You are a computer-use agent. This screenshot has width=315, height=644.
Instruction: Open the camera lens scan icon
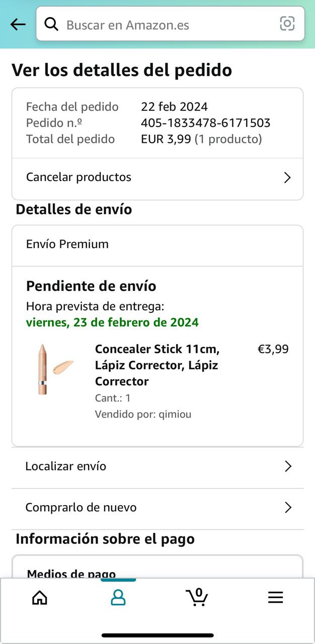tap(287, 24)
